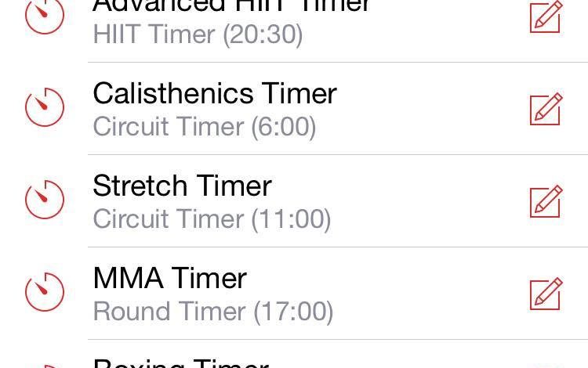Tap the Circuit Timer (6:00) subtitle
This screenshot has width=588, height=368.
point(205,128)
